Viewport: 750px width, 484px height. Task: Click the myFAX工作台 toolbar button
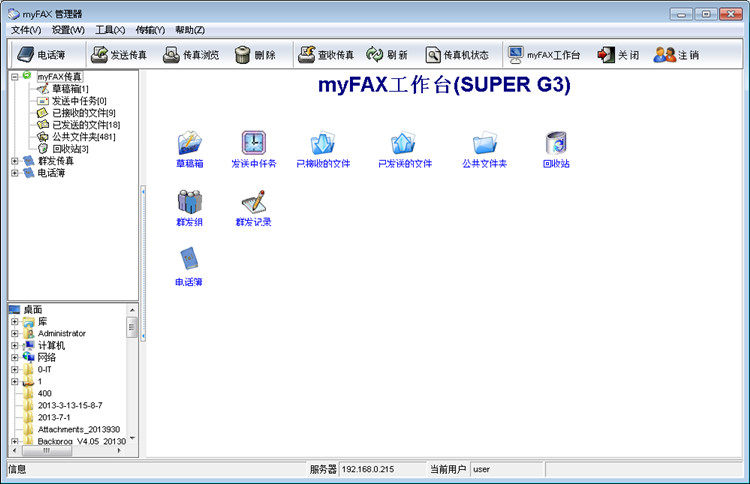tap(544, 55)
